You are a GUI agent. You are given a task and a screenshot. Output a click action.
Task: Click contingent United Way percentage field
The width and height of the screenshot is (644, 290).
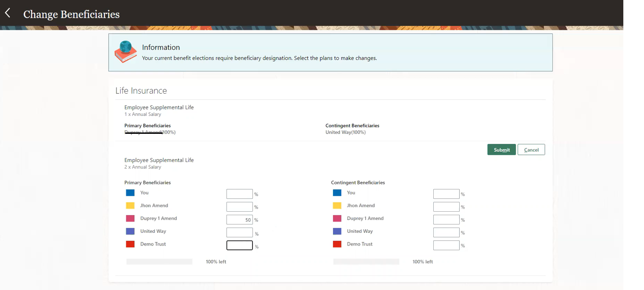[x=446, y=232]
